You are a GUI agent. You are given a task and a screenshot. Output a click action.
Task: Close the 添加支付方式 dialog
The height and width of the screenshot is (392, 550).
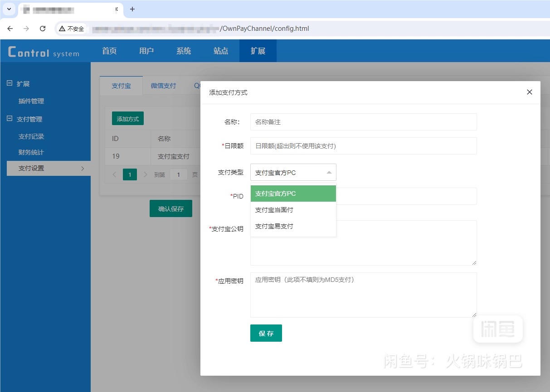529,92
